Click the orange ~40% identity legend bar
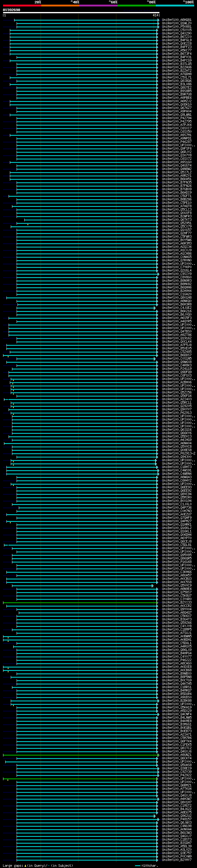197x868 pixels. (x=60, y=6)
